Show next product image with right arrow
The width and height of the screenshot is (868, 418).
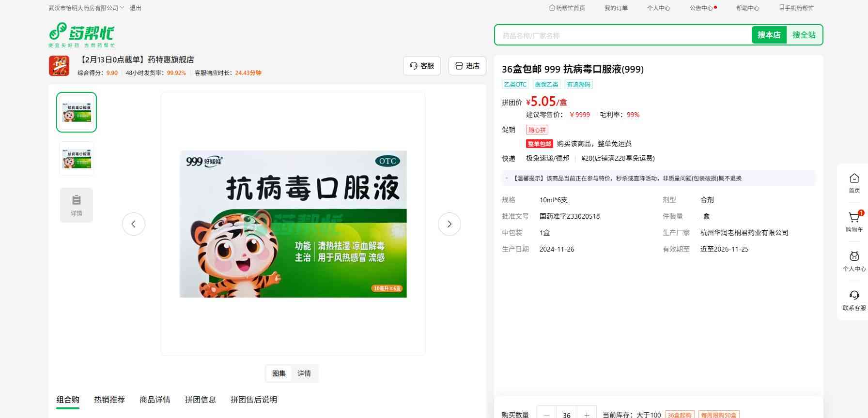(x=449, y=224)
